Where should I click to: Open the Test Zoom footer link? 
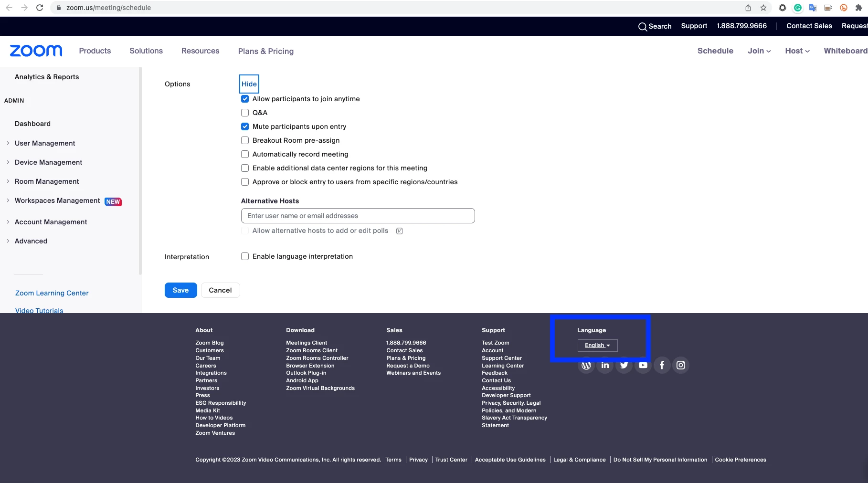tap(495, 343)
